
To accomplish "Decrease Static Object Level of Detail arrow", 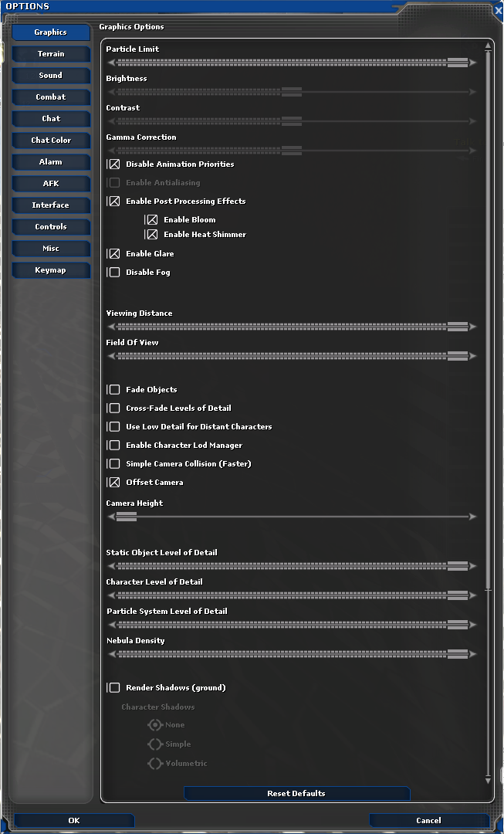I will (111, 567).
